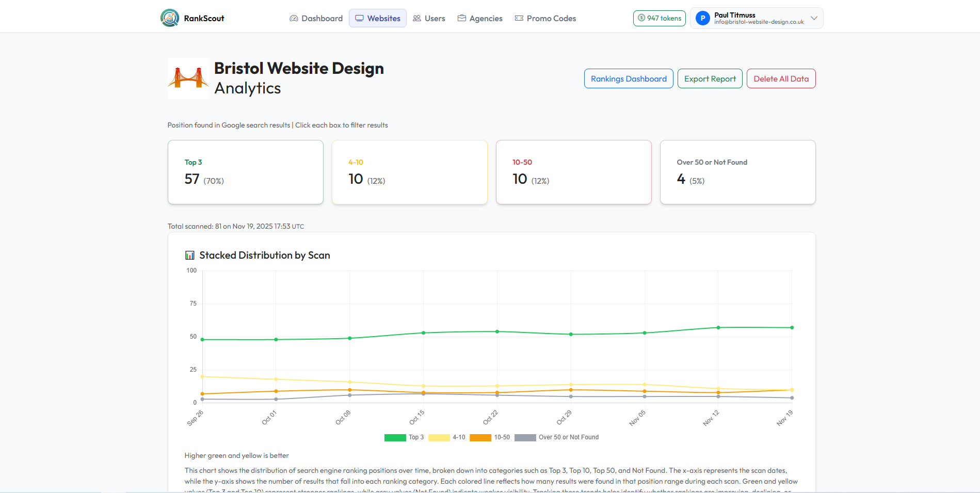This screenshot has height=493, width=980.
Task: Click the yellow 4-10 color swatch
Action: pyautogui.click(x=439, y=437)
